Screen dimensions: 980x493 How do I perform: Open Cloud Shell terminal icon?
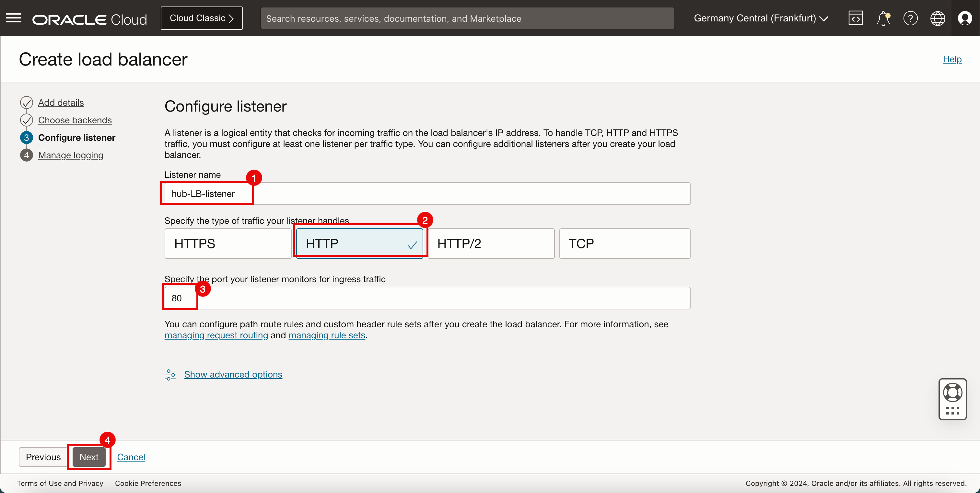pyautogui.click(x=856, y=18)
